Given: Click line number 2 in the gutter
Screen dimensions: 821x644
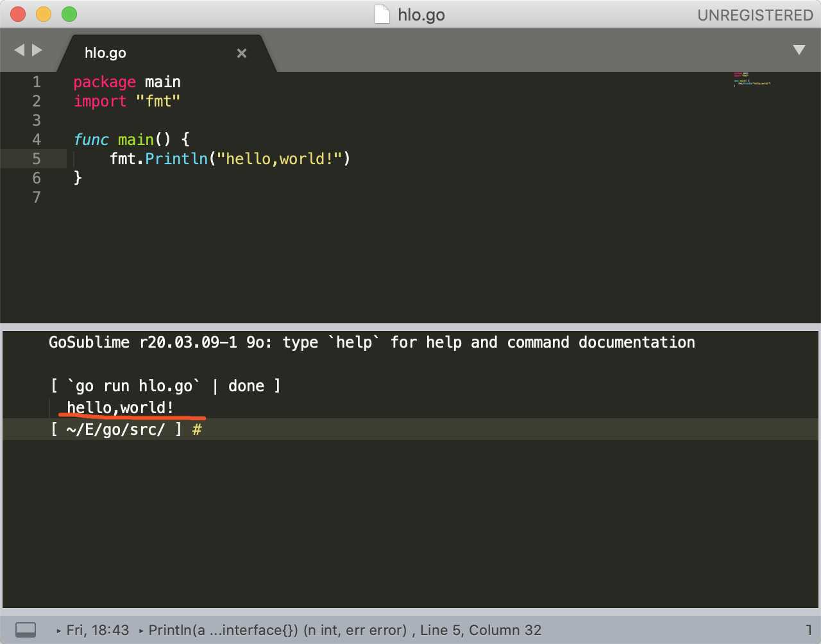Looking at the screenshot, I should (37, 101).
